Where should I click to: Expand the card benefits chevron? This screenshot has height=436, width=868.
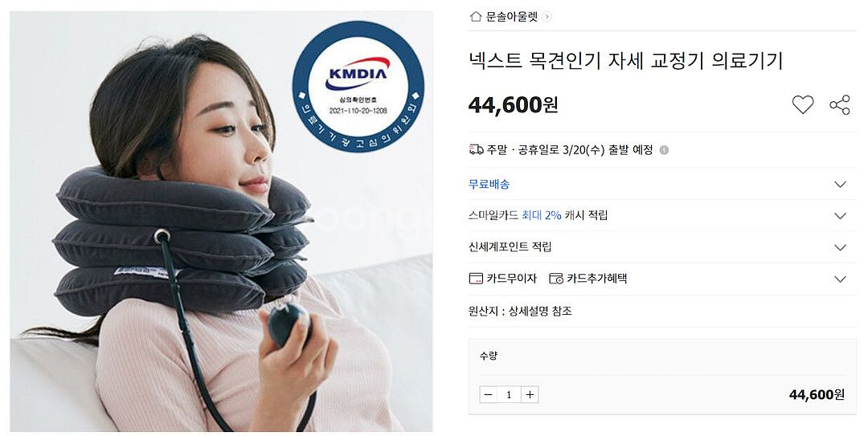841,279
